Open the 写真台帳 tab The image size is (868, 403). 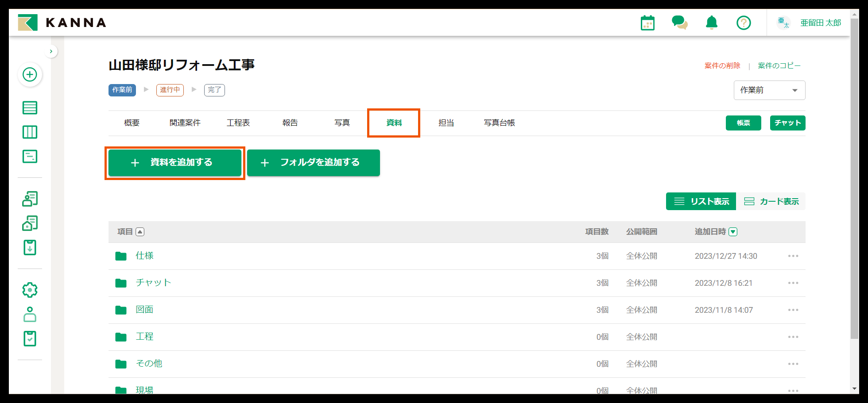pos(499,123)
